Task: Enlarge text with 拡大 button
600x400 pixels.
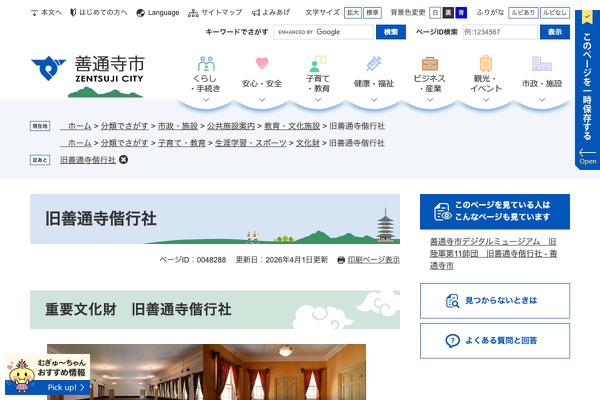Action: [352, 13]
